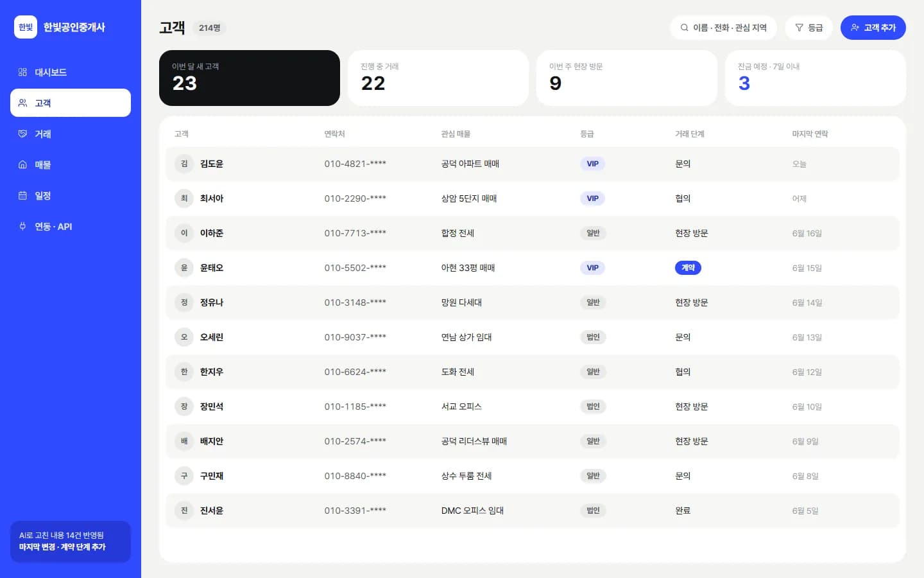
Task: Click the 연락처 column header
Action: (x=334, y=134)
